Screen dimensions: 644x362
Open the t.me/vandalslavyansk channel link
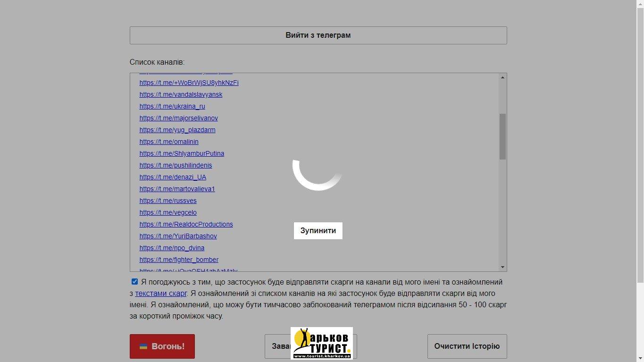181,94
